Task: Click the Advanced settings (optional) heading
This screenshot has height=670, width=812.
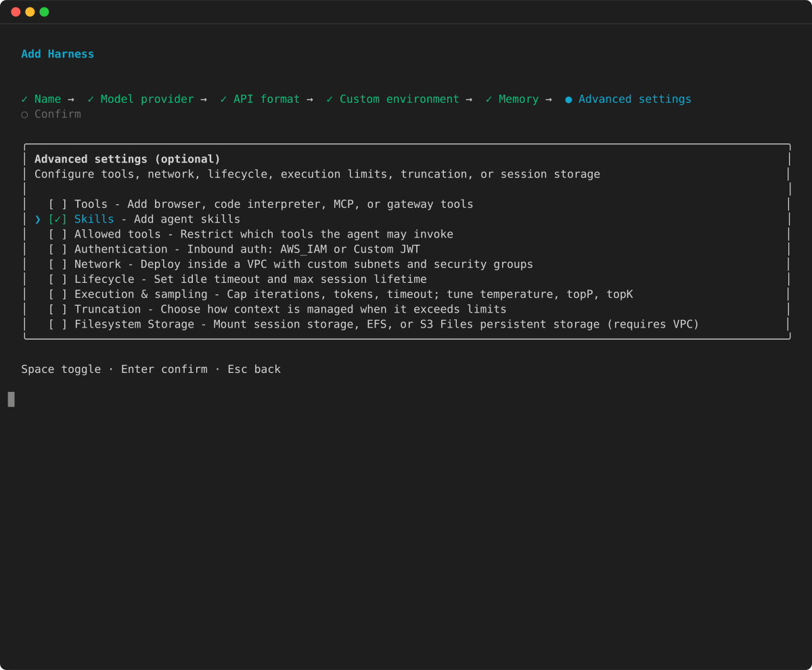Action: [x=127, y=159]
